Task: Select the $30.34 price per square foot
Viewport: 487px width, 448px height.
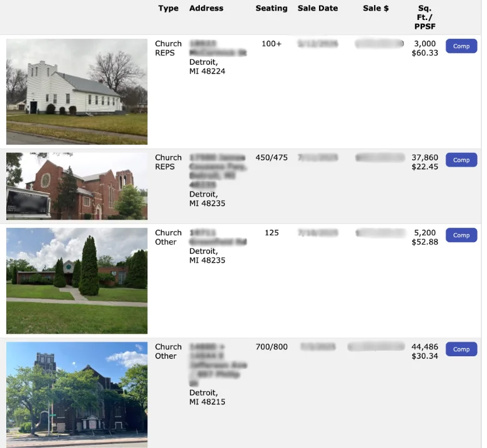Action: (425, 356)
